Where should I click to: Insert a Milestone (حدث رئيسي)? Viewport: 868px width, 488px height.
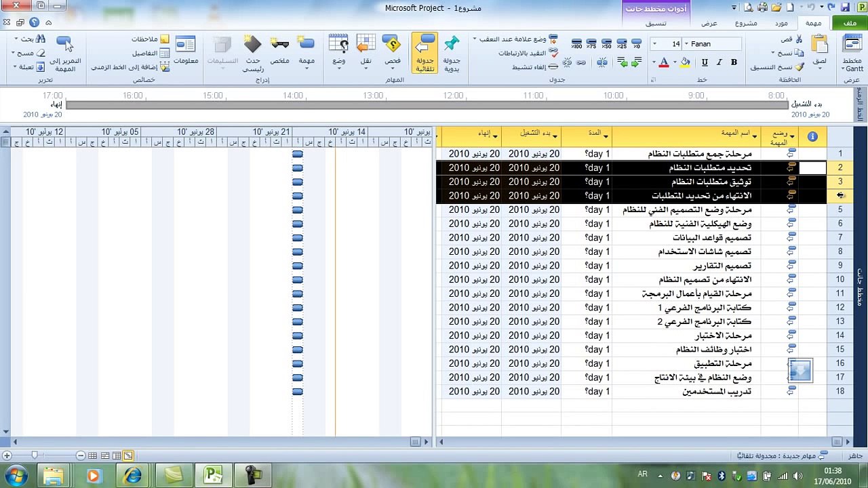point(253,53)
